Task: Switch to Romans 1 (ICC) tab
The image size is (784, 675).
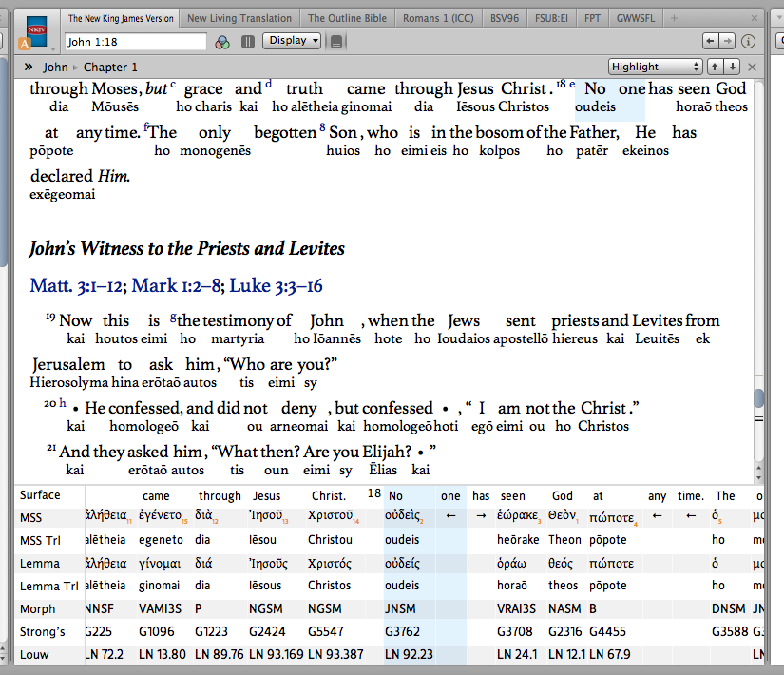Action: pyautogui.click(x=438, y=18)
